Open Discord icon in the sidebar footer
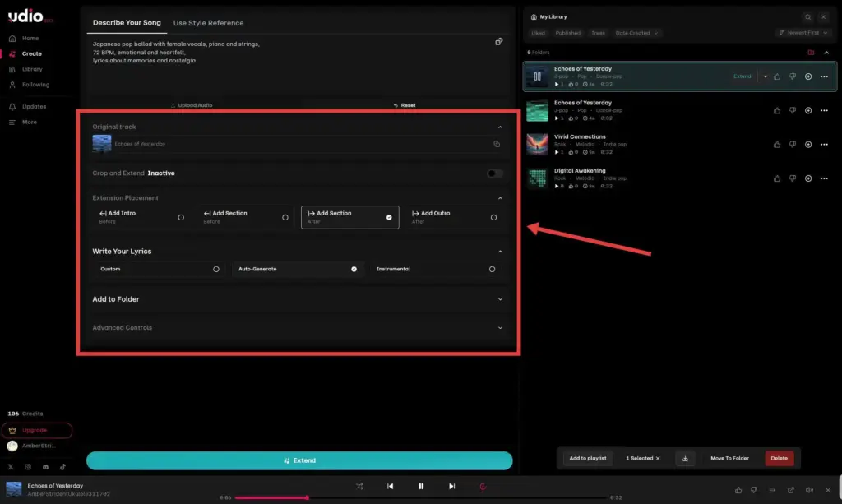This screenshot has width=842, height=504. pyautogui.click(x=47, y=466)
